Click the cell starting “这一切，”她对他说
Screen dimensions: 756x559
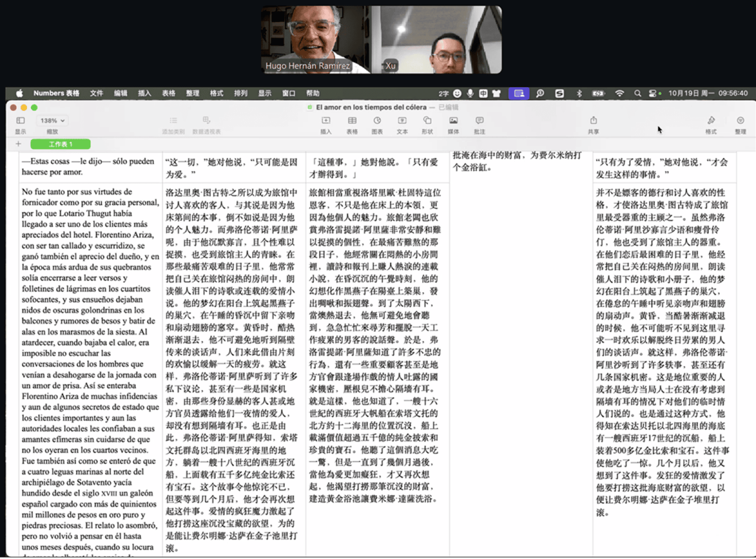click(x=234, y=167)
